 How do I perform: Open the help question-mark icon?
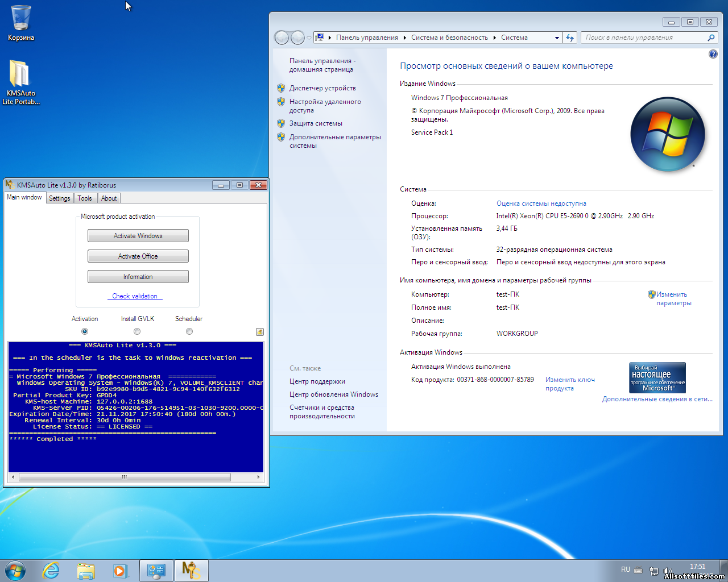coord(713,54)
